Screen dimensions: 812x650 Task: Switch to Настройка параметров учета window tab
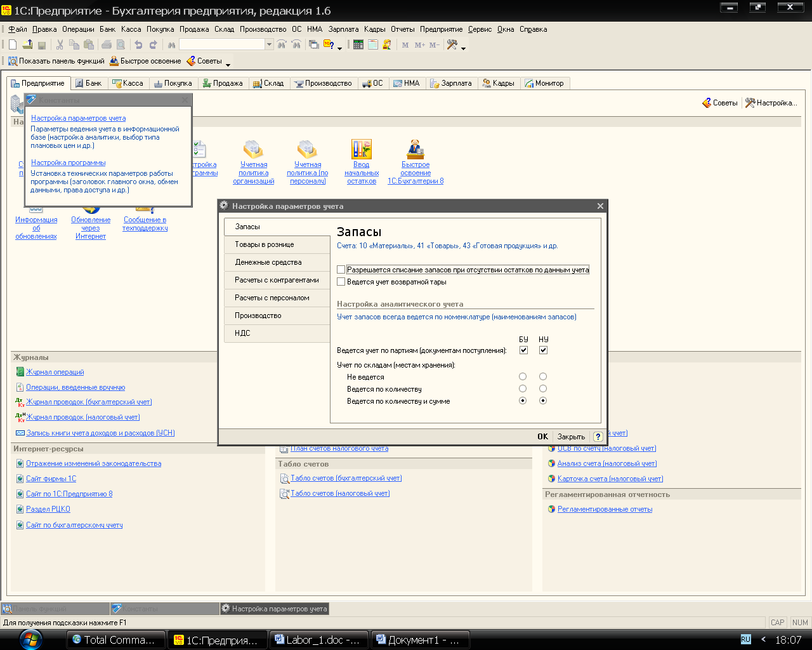[274, 609]
